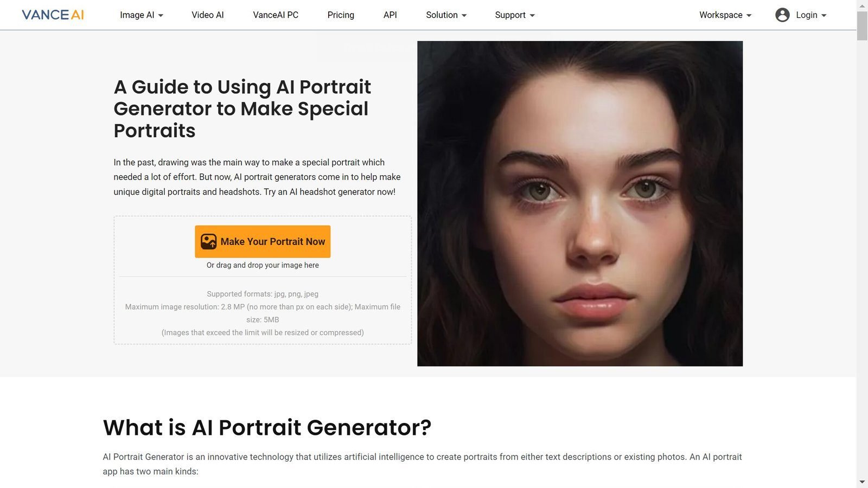Click the scrollbar down arrow
The image size is (868, 488).
[x=862, y=482]
